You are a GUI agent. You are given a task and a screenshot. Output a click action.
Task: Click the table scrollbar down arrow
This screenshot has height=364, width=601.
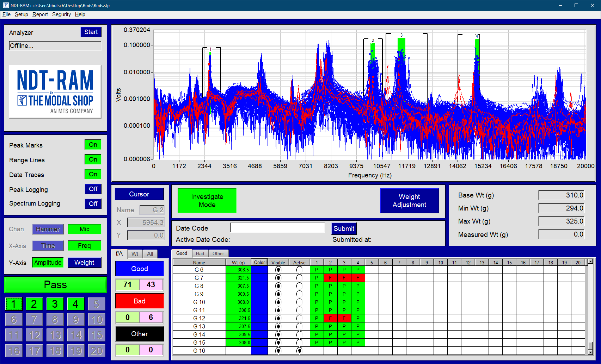[x=590, y=352]
